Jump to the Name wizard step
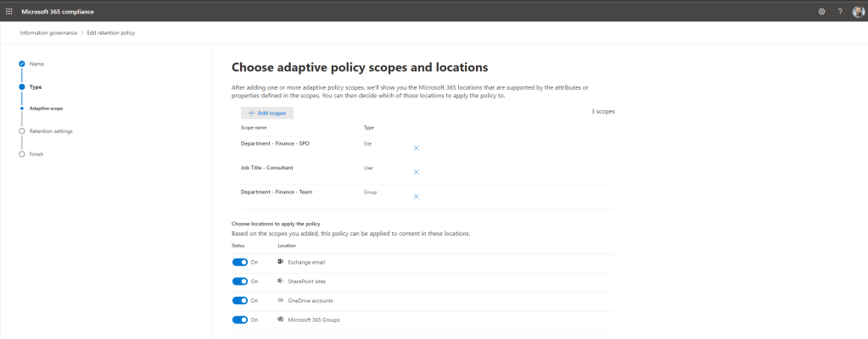This screenshot has width=868, height=339. click(x=36, y=64)
